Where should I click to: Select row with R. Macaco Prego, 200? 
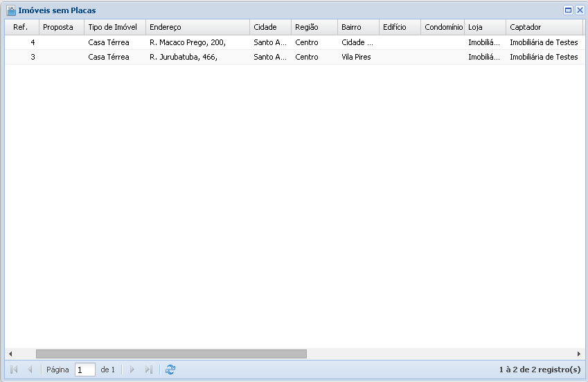[x=187, y=42]
